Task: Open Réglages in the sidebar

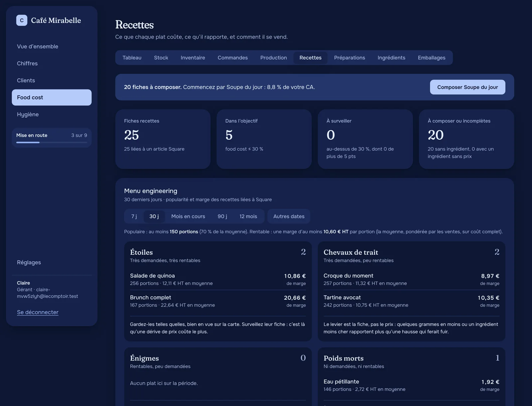Action: coord(52,262)
